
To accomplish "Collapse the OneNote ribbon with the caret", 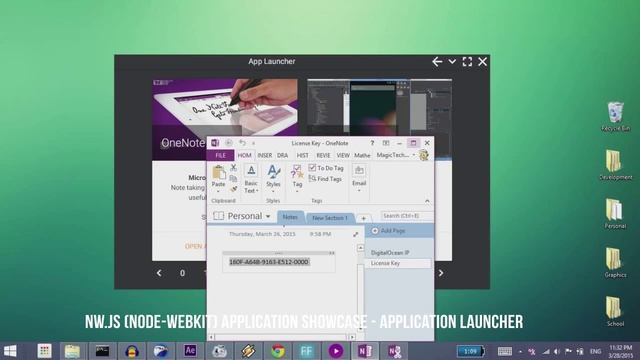I will click(427, 201).
